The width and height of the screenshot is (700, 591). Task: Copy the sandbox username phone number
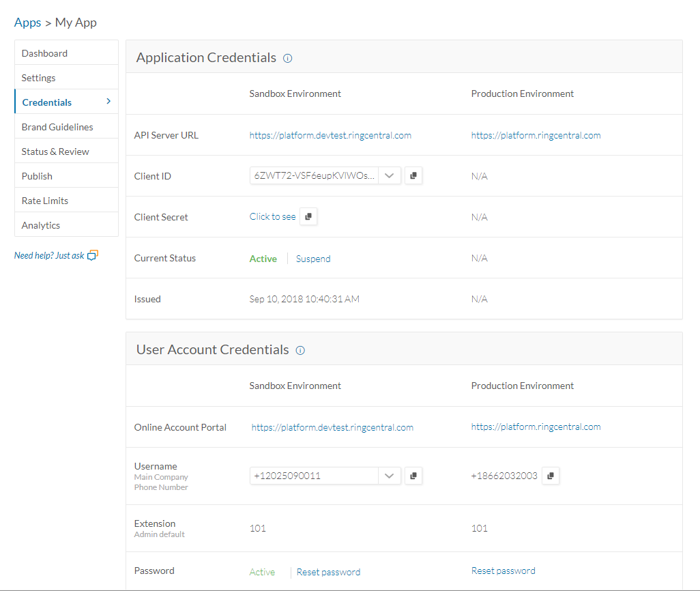(413, 476)
